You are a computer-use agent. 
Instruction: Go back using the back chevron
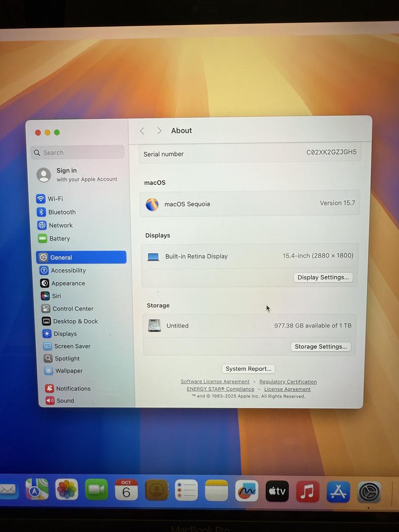click(x=142, y=131)
